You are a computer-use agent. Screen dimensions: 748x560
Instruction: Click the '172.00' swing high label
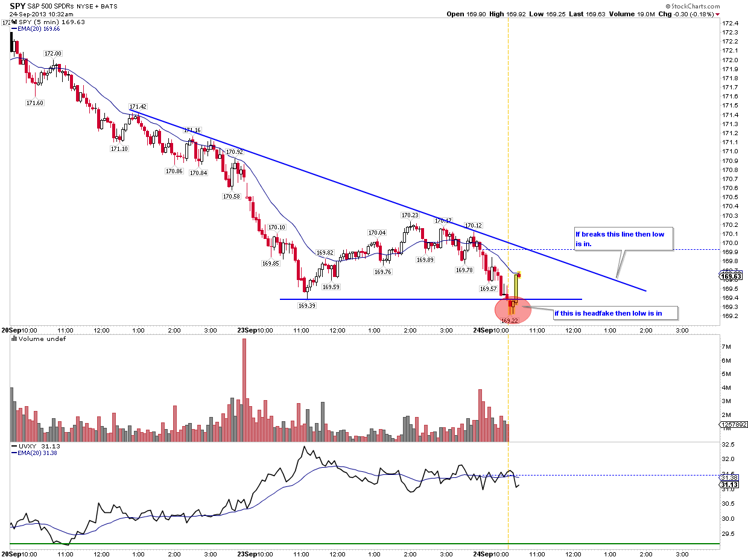pos(52,54)
